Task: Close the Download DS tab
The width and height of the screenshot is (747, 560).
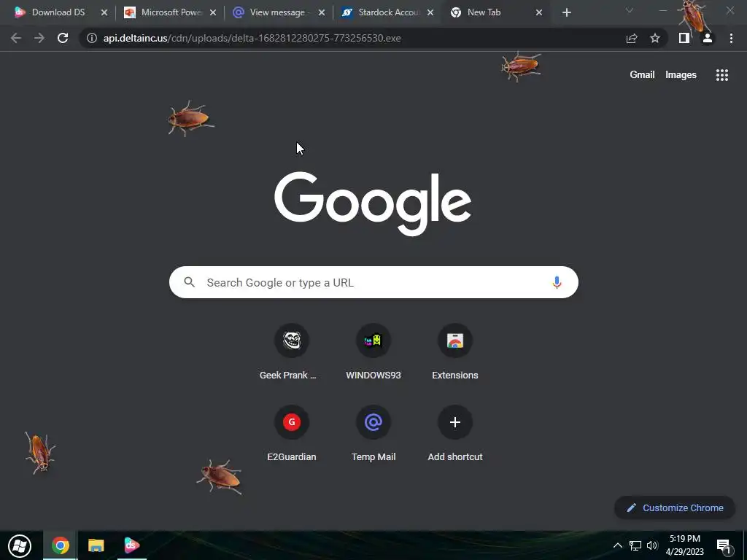Action: [x=104, y=12]
